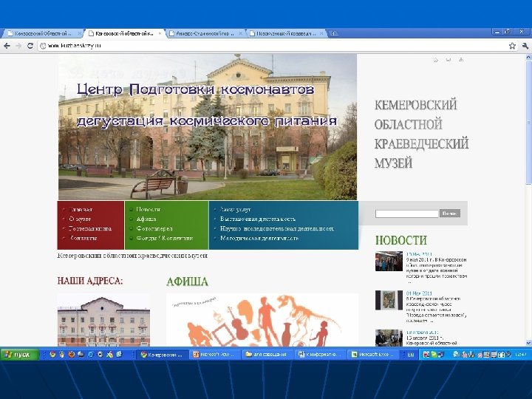This screenshot has width=532, height=399.
Task: Open the Фонды / Коллекции menu link
Action: tap(165, 238)
